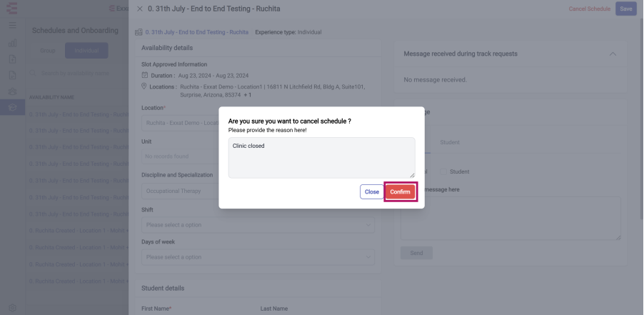The image size is (644, 315).
Task: Open the graduation cap schedules icon
Action: click(x=12, y=107)
